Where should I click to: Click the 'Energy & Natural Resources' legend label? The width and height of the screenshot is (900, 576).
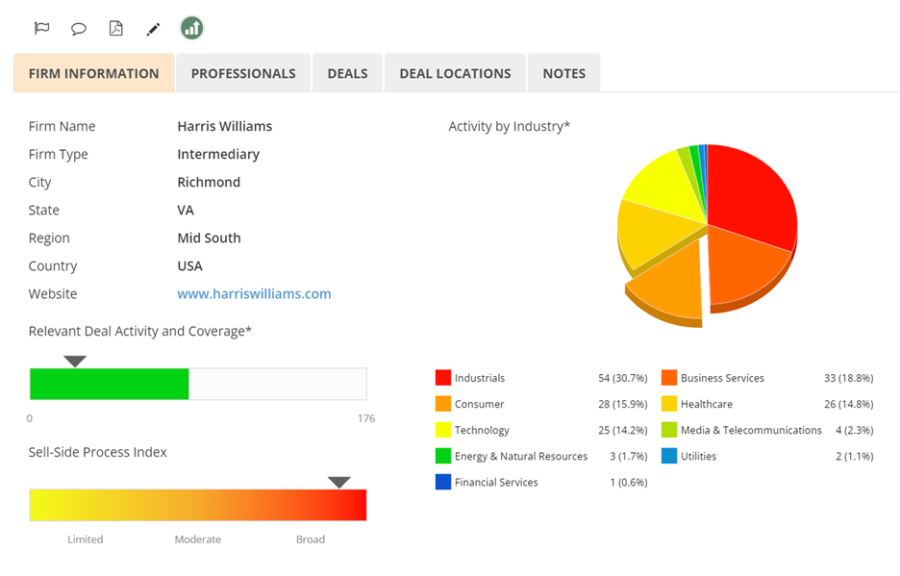521,456
